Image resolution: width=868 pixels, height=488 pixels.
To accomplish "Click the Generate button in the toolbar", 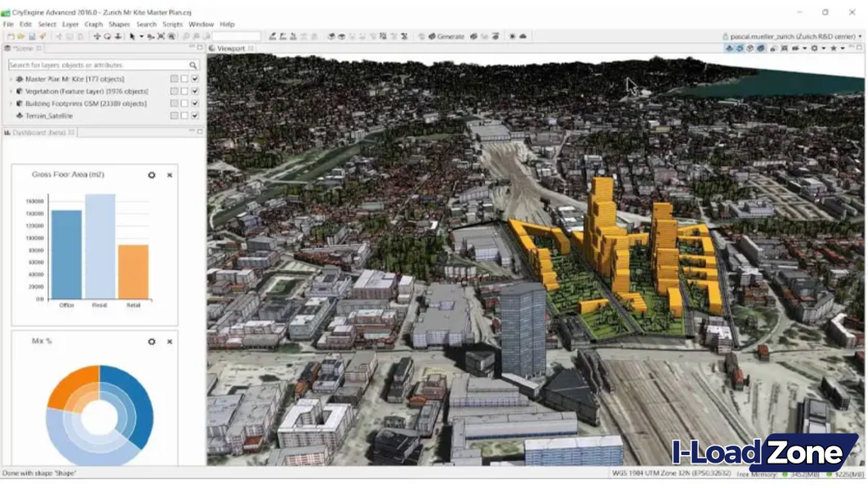I will tap(447, 36).
